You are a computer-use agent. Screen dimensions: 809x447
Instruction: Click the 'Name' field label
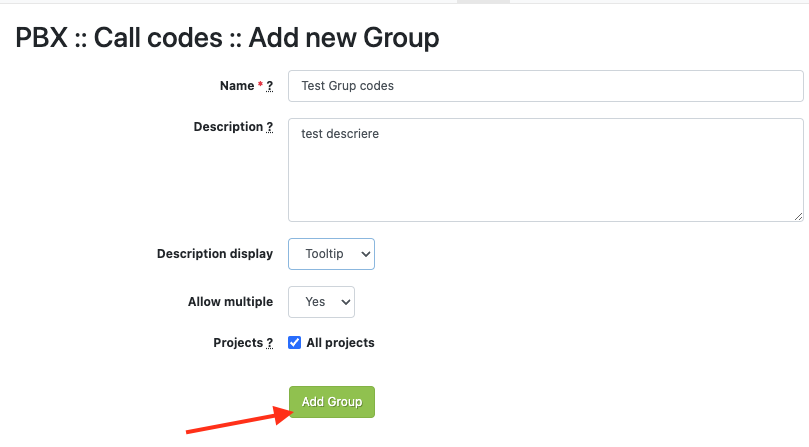click(237, 86)
